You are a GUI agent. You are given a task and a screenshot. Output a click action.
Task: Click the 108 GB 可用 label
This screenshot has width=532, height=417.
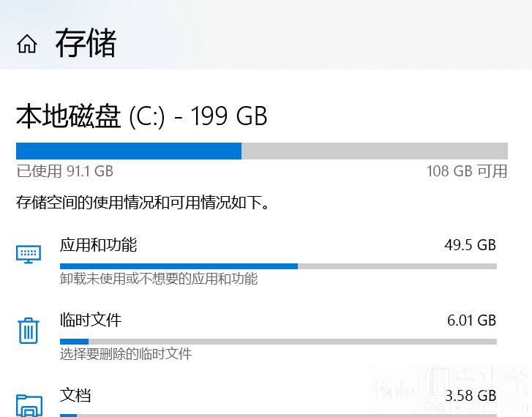coord(467,171)
